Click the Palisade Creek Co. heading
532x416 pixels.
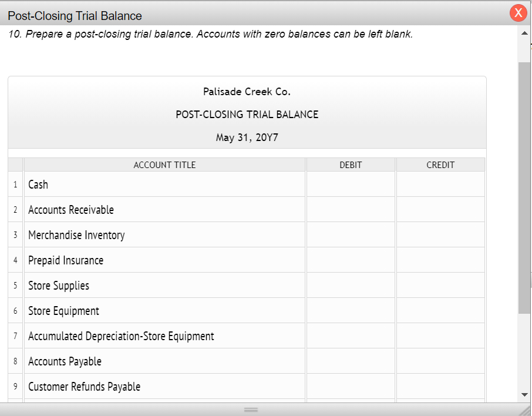coord(247,91)
